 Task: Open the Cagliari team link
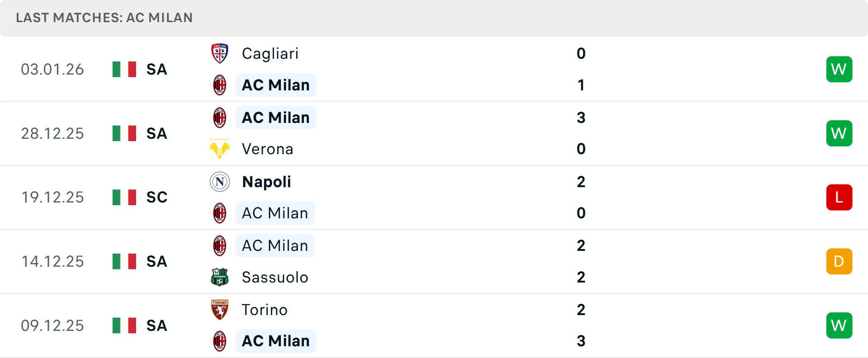(270, 54)
